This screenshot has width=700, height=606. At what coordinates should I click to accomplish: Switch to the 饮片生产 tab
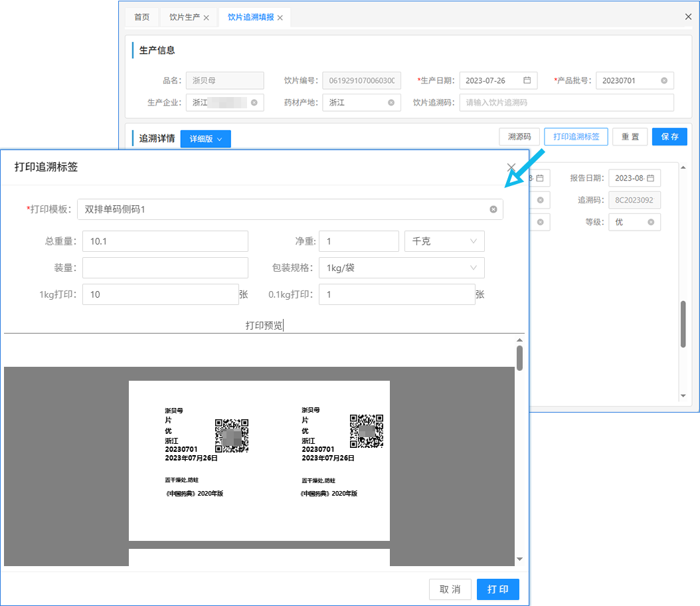click(184, 17)
